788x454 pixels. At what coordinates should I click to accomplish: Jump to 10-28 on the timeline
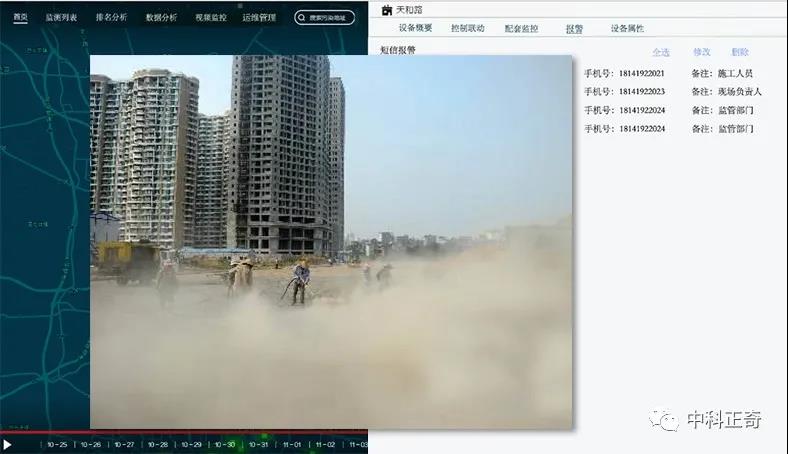[157, 444]
